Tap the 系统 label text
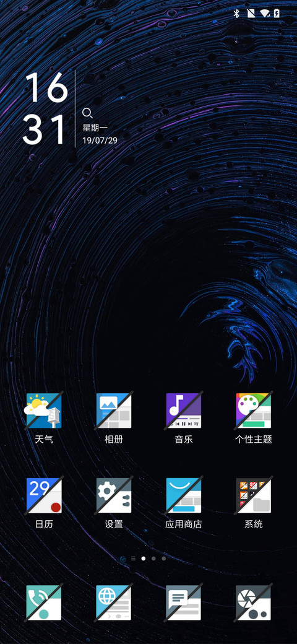Image resolution: width=297 pixels, height=644 pixels. click(253, 524)
